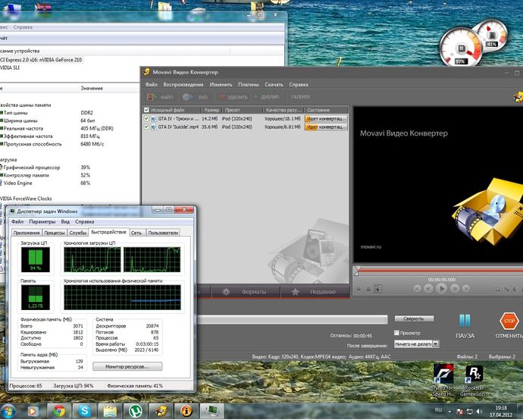Click the mute speaker icon under preview
523x420 pixels.
click(x=377, y=289)
